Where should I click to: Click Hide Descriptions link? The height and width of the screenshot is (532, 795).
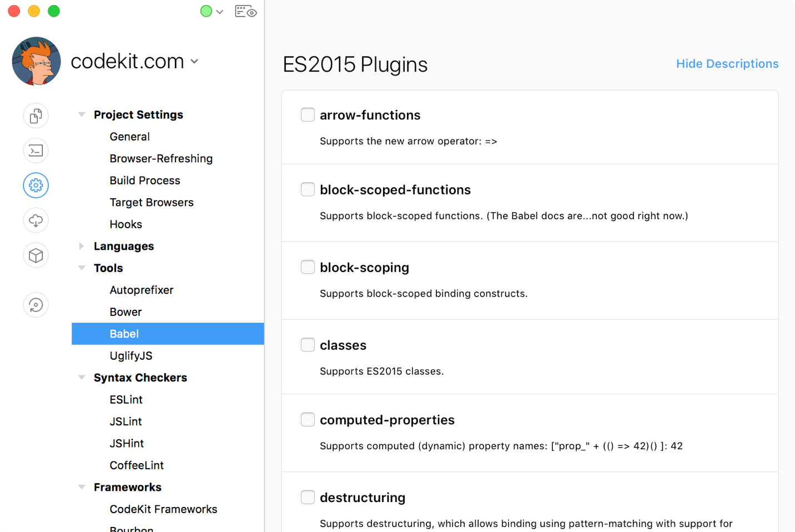click(727, 64)
